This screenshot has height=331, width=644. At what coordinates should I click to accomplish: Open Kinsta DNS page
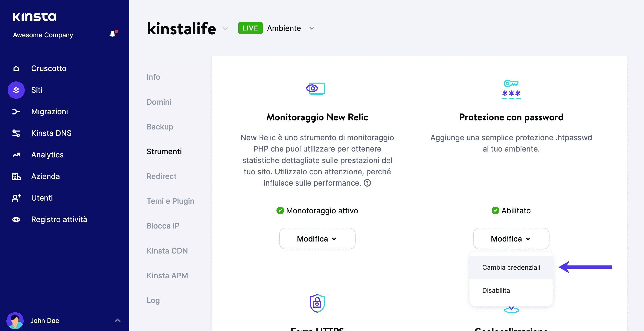tap(51, 133)
